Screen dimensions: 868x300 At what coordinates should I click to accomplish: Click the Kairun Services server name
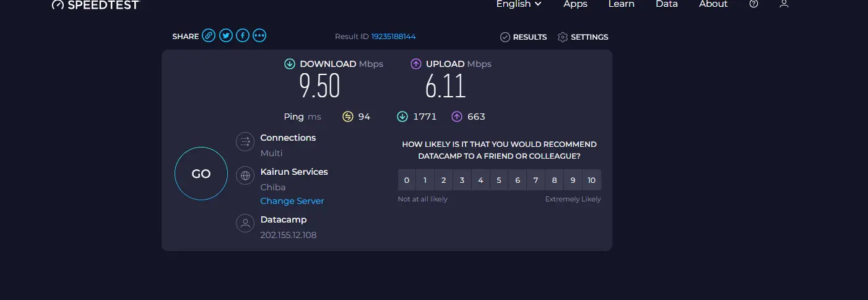(294, 172)
